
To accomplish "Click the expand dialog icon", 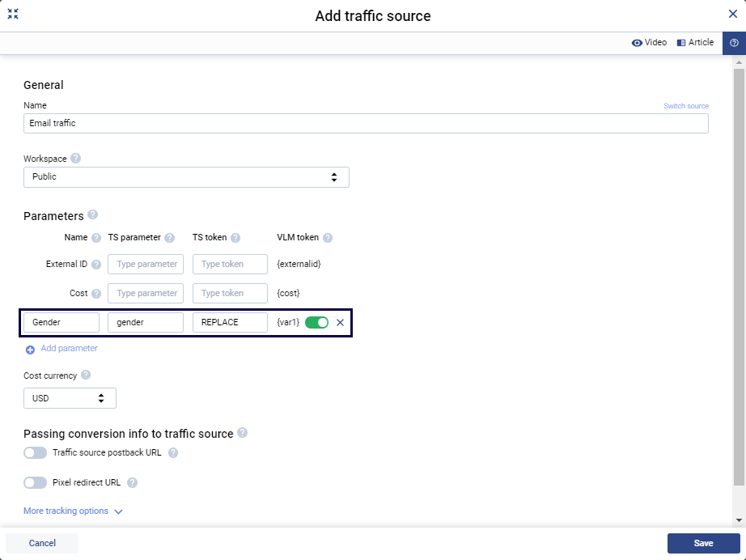I will [13, 14].
